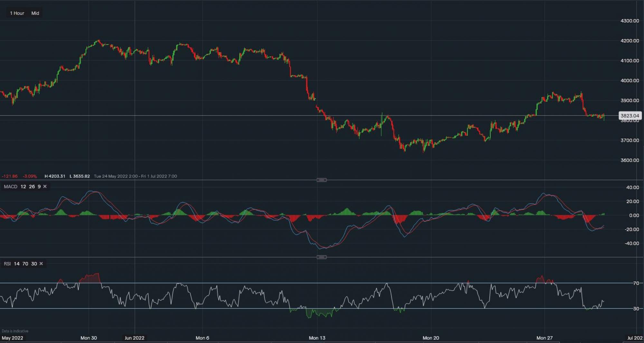This screenshot has height=343, width=644.
Task: Open the Mid price type selector
Action: (x=35, y=13)
